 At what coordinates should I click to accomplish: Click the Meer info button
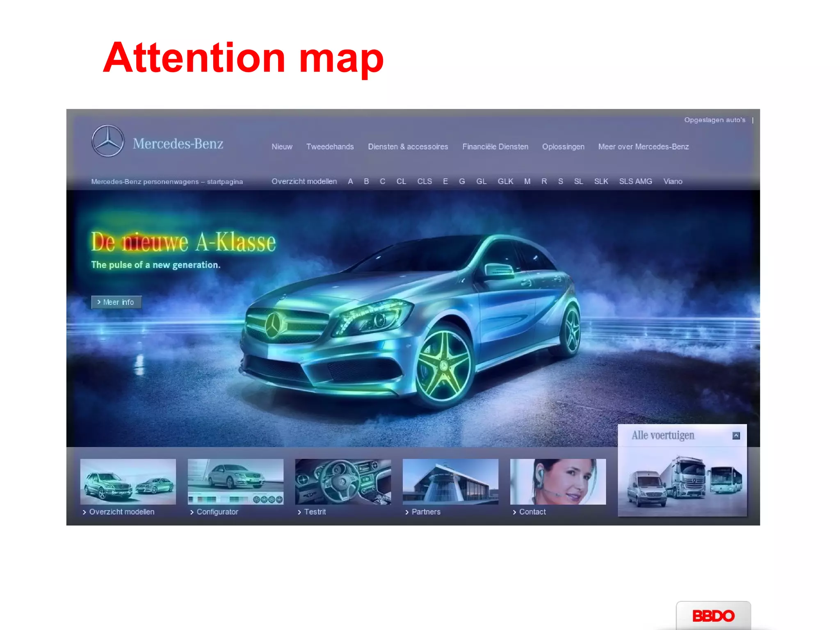click(116, 302)
